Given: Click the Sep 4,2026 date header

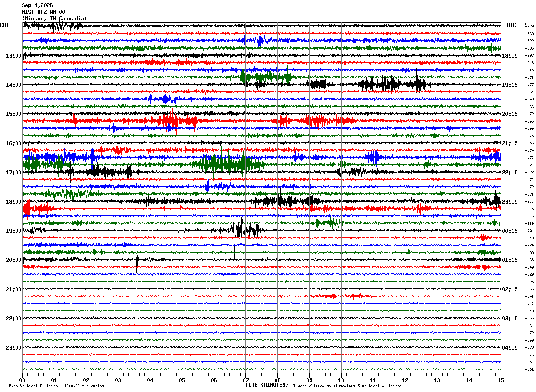Looking at the screenshot, I should tap(37, 5).
